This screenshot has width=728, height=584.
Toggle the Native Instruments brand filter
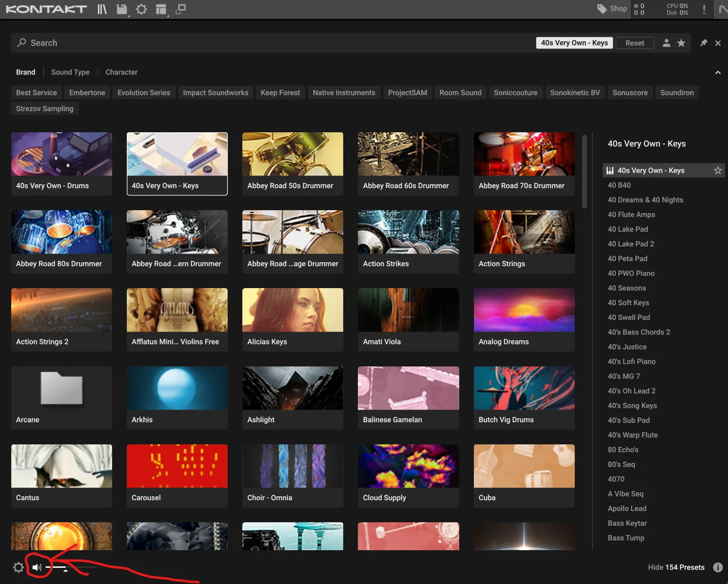click(x=344, y=93)
